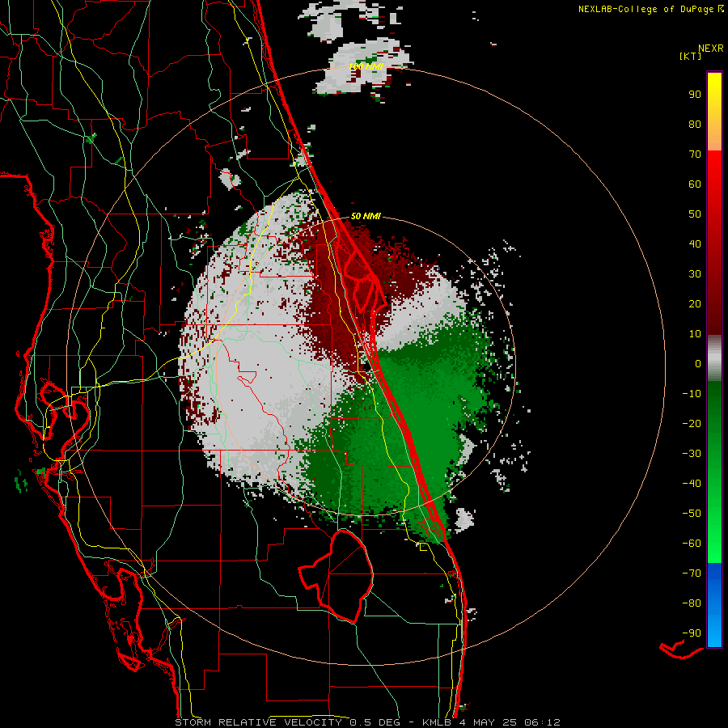Click the 0 value on the velocity scale
This screenshot has height=728, width=728.
pyautogui.click(x=698, y=364)
